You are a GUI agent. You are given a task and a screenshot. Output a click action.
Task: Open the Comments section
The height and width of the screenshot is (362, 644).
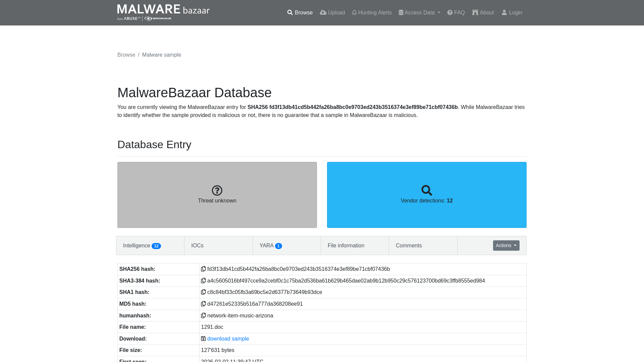pyautogui.click(x=409, y=245)
